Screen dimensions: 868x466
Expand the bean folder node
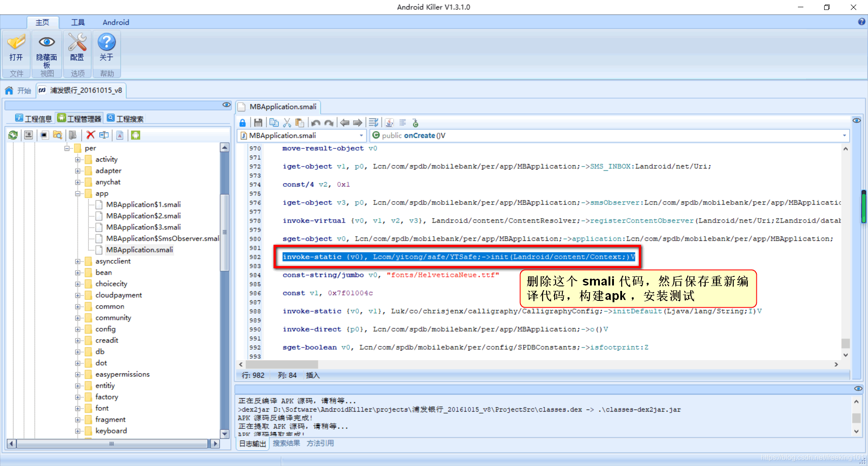point(78,272)
